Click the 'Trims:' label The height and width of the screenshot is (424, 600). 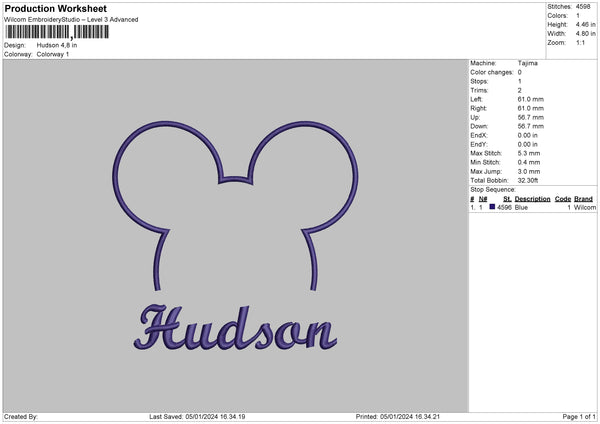coord(479,90)
